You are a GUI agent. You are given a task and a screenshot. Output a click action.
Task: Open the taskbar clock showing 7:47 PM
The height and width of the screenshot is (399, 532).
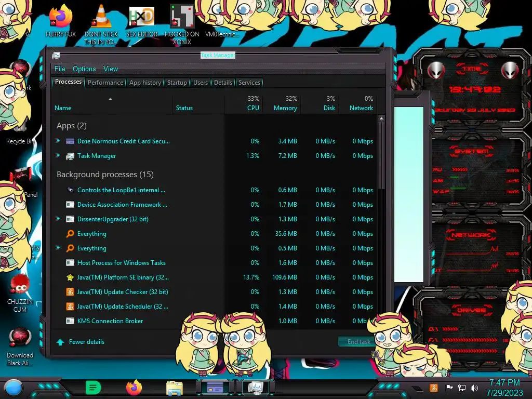[x=504, y=388]
